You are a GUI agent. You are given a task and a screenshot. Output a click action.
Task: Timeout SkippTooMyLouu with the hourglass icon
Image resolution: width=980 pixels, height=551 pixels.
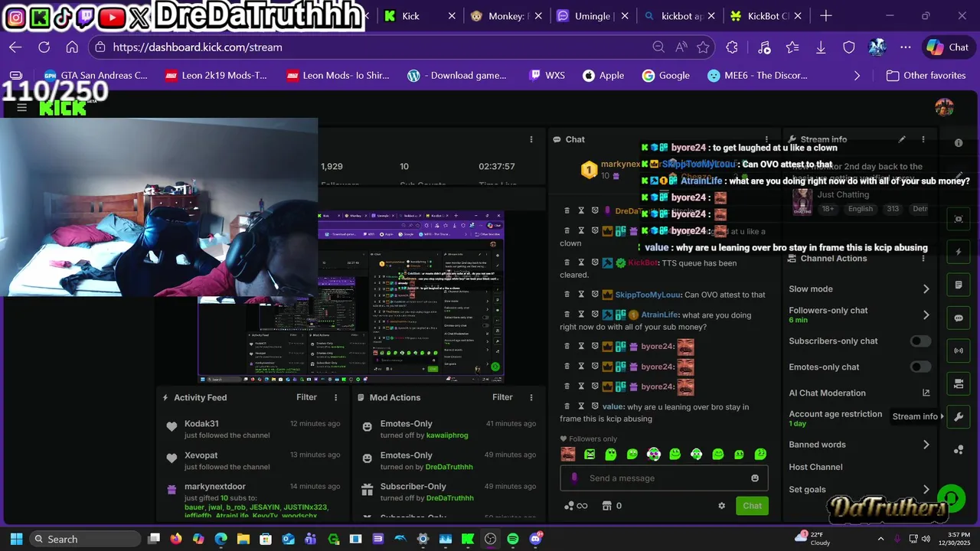point(581,295)
